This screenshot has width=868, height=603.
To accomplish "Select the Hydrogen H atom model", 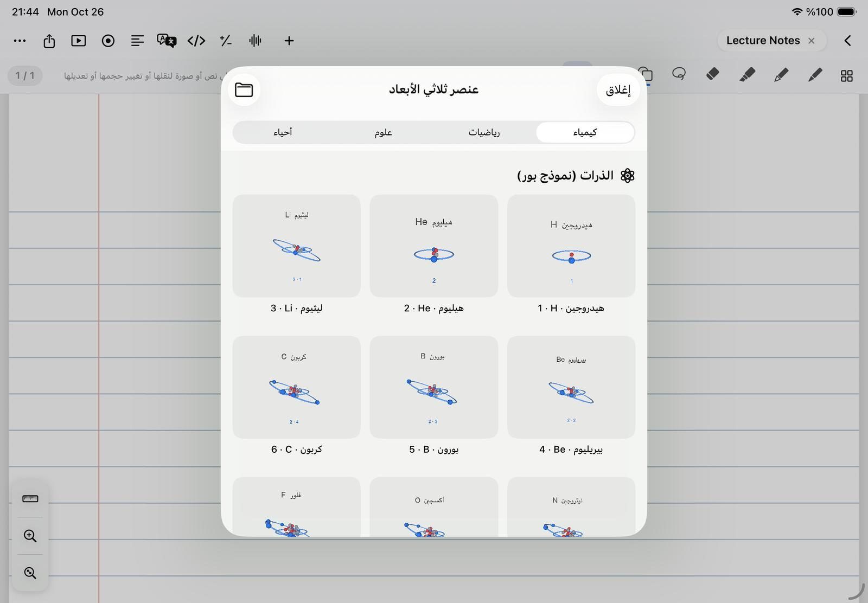I will point(571,246).
